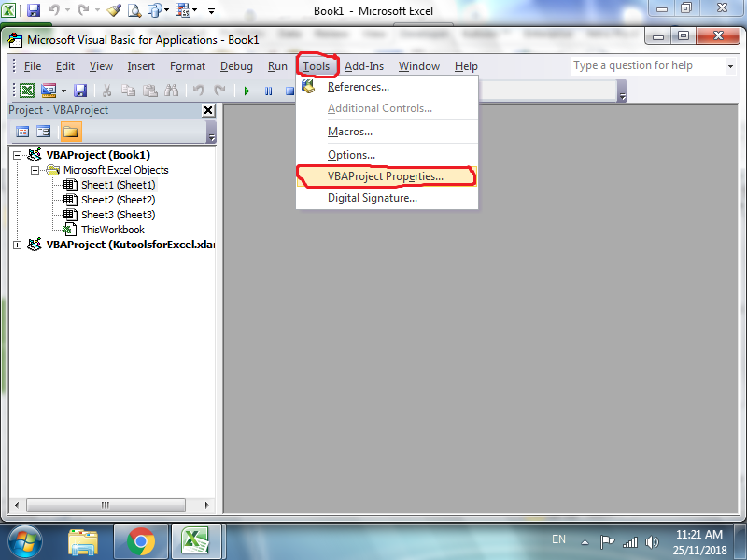The width and height of the screenshot is (747, 560).
Task: Click the Cut scissors icon
Action: click(x=106, y=91)
